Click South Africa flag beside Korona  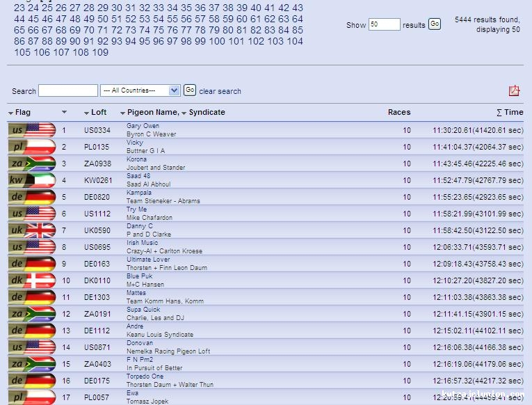coord(32,164)
